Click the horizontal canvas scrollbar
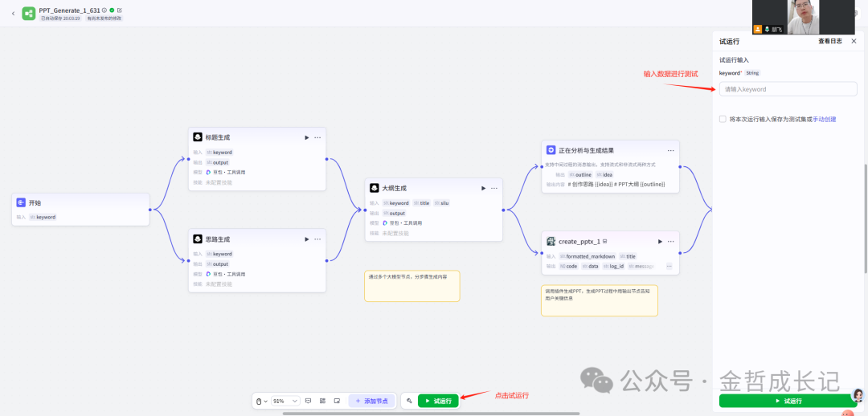 pos(432,414)
